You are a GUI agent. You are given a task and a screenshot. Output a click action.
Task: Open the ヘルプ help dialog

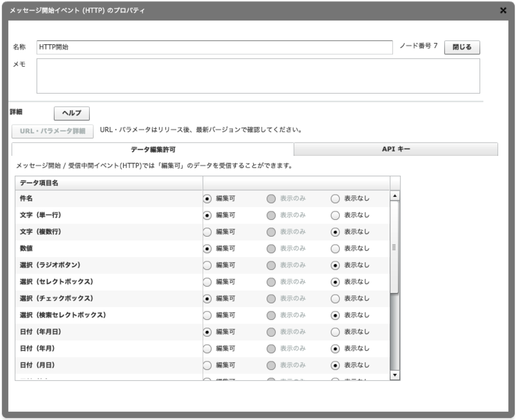coord(72,113)
